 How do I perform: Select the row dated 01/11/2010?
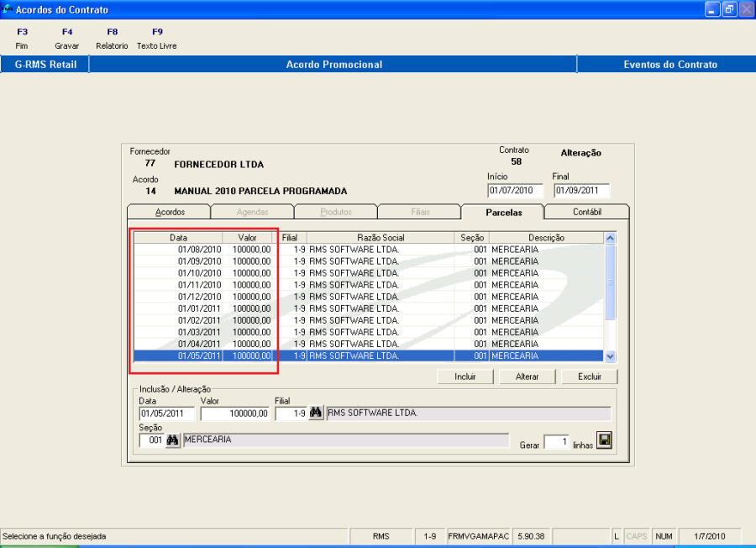[x=369, y=285]
